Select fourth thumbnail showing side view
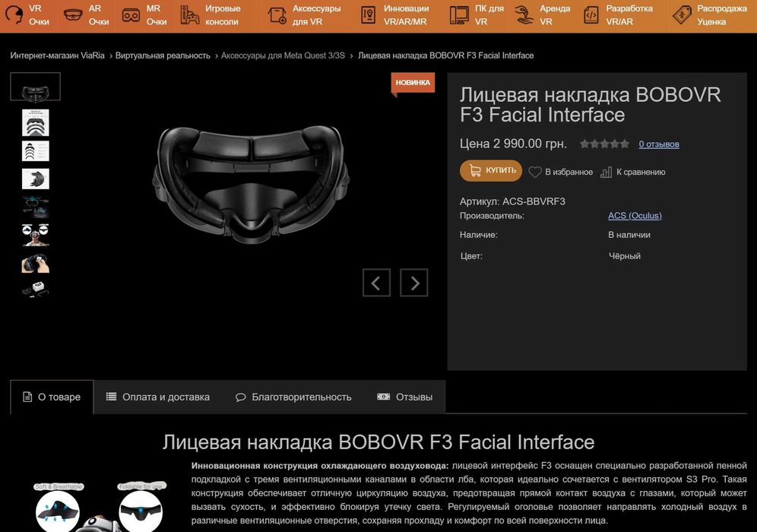 coord(35,179)
